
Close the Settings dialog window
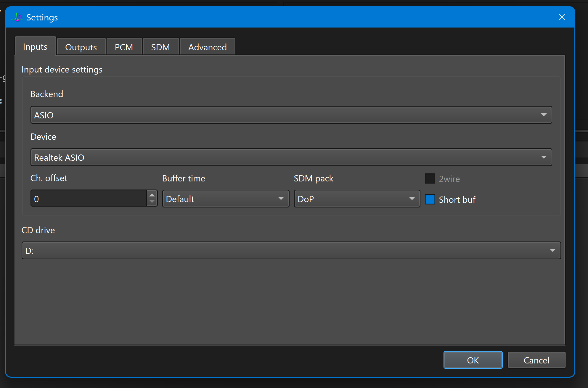coord(562,17)
